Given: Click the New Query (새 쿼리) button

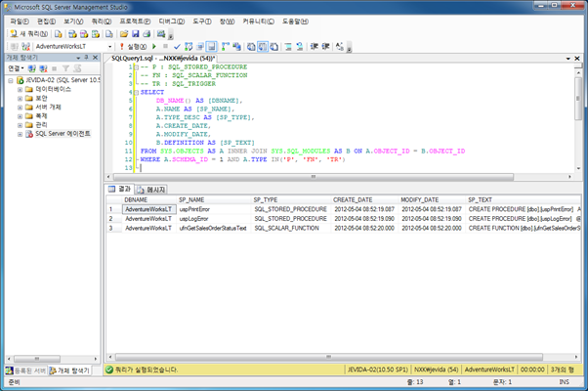Looking at the screenshot, I should tap(29, 34).
